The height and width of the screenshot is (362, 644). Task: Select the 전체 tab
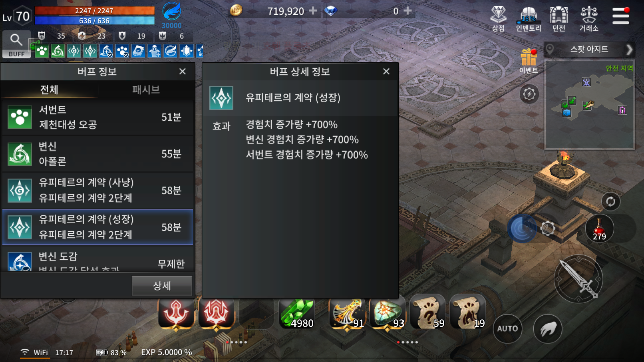[x=49, y=89]
